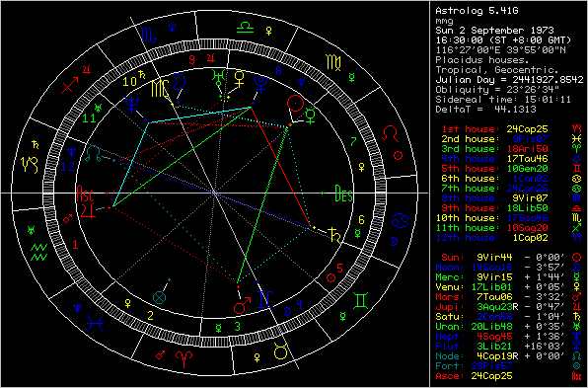Click the teal Part of Fortune glyph in the chart
588x388 pixels.
coord(160,297)
